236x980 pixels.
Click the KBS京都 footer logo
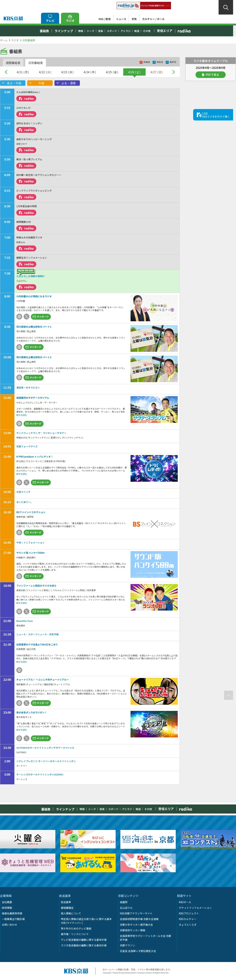[x=76, y=971]
